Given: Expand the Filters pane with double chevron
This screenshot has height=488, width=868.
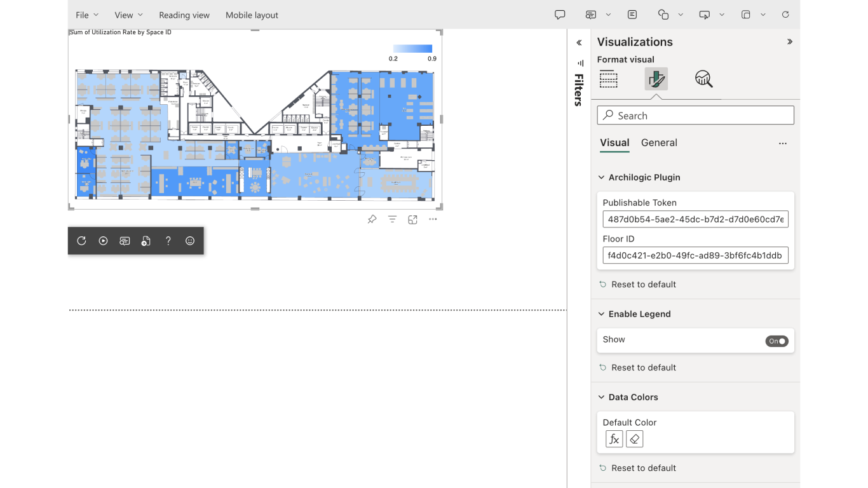Looking at the screenshot, I should 579,43.
